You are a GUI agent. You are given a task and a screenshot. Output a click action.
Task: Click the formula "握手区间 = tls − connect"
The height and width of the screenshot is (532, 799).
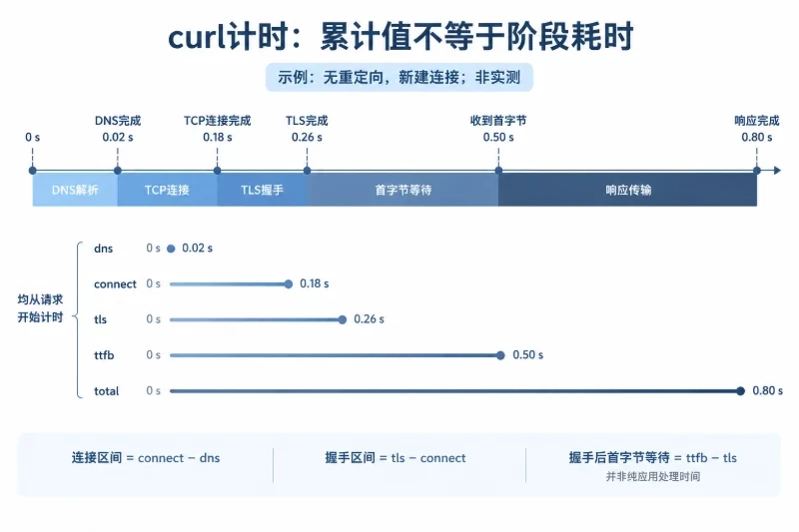click(x=396, y=458)
